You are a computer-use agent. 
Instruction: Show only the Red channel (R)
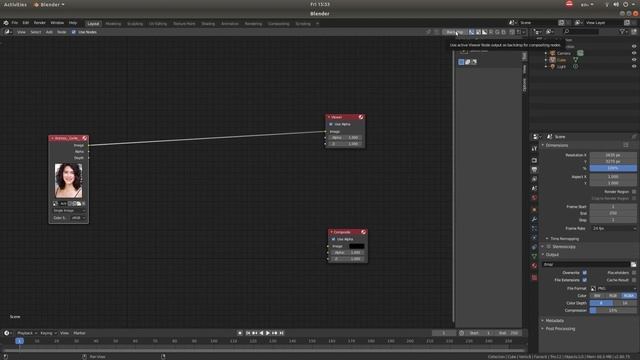tap(491, 32)
